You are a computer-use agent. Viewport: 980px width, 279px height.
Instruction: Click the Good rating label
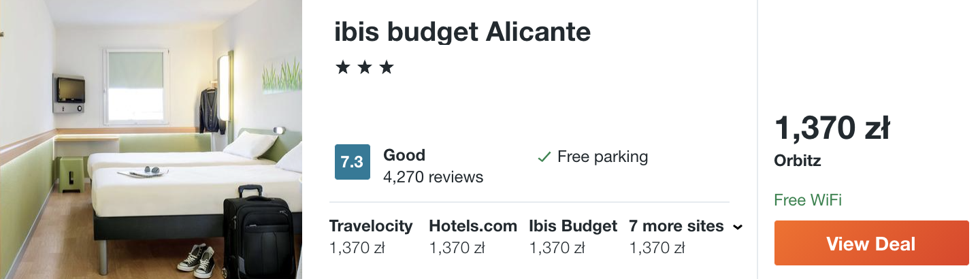404,155
